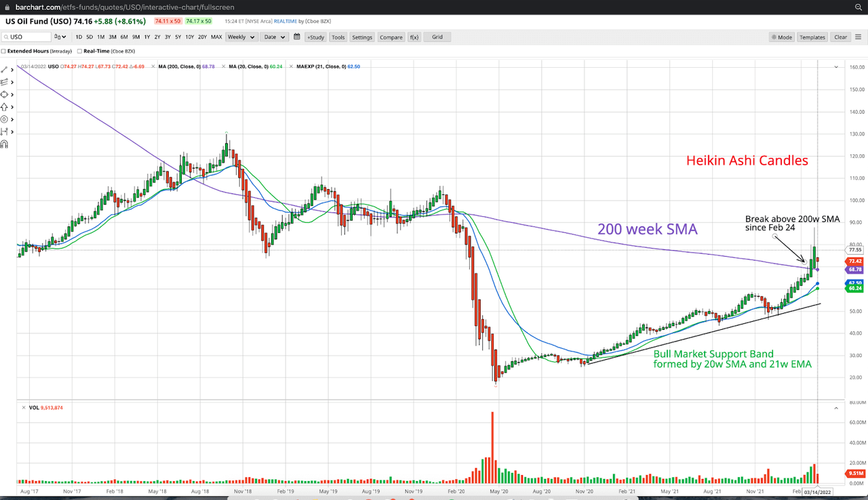Set the chart period to 3Y

pos(167,37)
